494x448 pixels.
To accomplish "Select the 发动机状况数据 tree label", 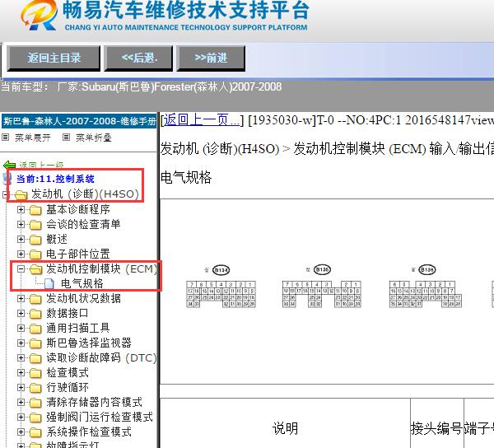I will click(x=83, y=298).
